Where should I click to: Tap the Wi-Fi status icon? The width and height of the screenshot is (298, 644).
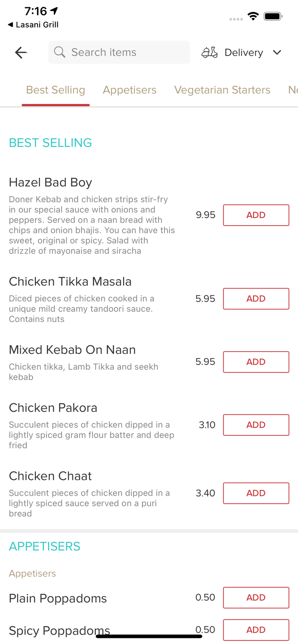(x=253, y=17)
